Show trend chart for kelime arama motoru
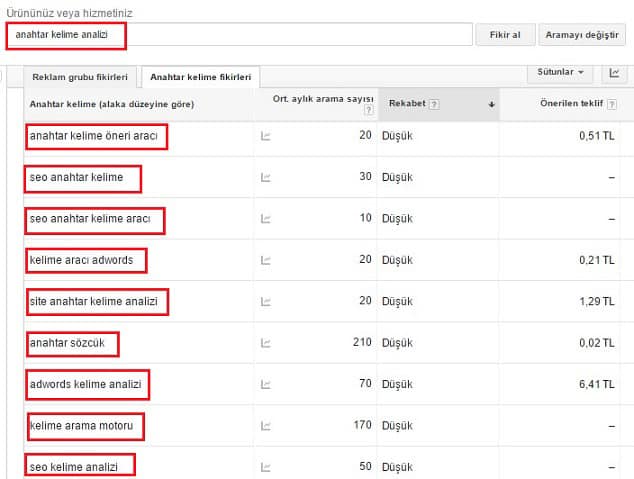Screen dimensions: 634x479 click(266, 426)
